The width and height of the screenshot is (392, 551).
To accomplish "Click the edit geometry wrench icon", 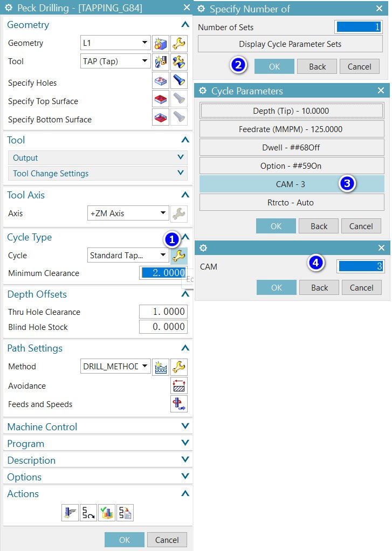I will (x=179, y=44).
